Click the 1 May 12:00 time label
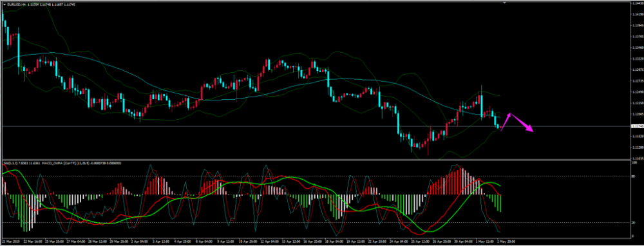 click(485, 241)
